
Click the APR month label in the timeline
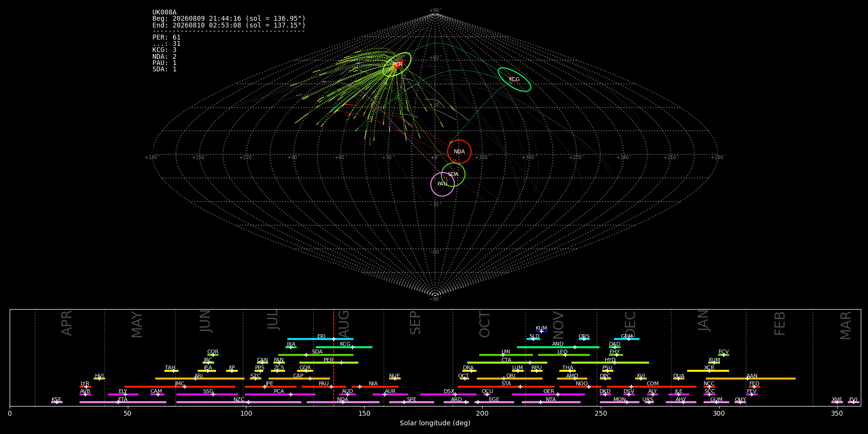[x=67, y=323]
